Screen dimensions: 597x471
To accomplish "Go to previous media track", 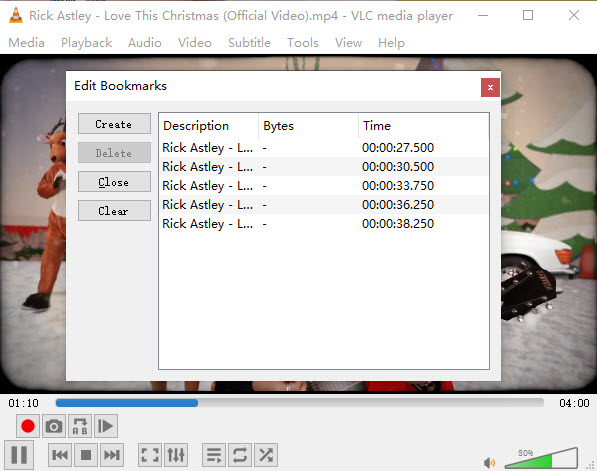I will 60,455.
